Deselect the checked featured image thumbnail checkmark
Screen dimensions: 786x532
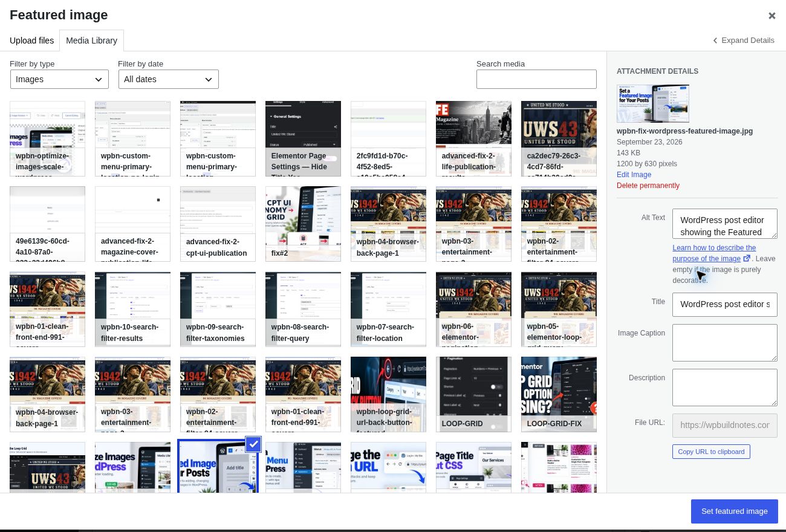pos(253,444)
